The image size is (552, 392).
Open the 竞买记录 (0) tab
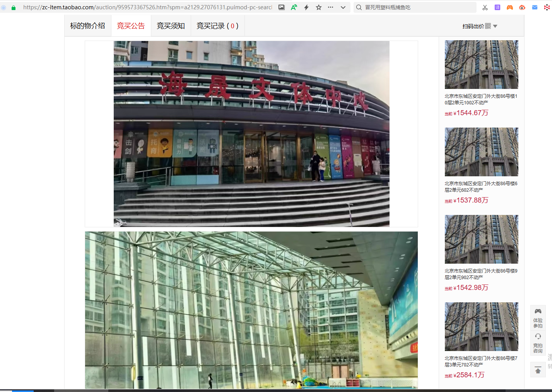point(217,26)
